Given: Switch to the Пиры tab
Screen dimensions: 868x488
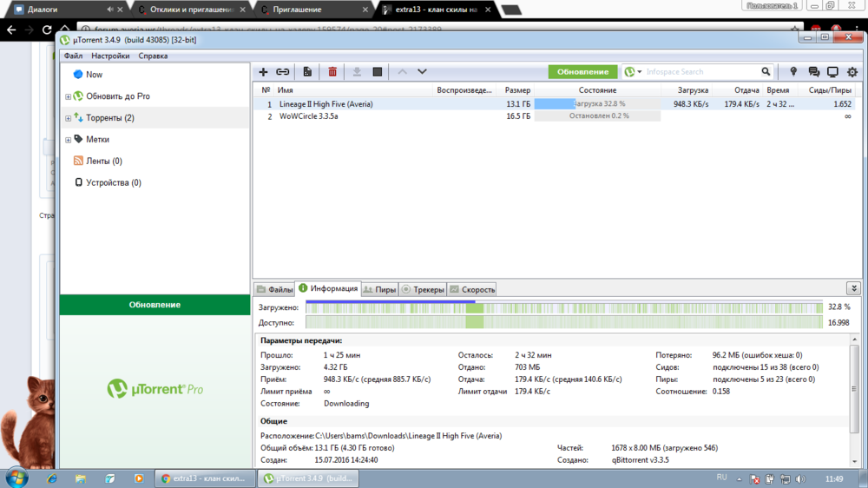Looking at the screenshot, I should (380, 289).
